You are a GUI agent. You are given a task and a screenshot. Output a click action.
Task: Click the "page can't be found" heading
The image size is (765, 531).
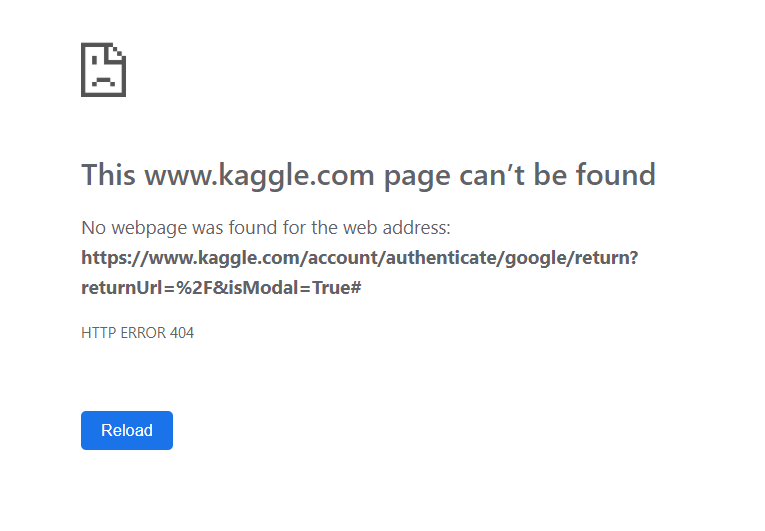[368, 174]
